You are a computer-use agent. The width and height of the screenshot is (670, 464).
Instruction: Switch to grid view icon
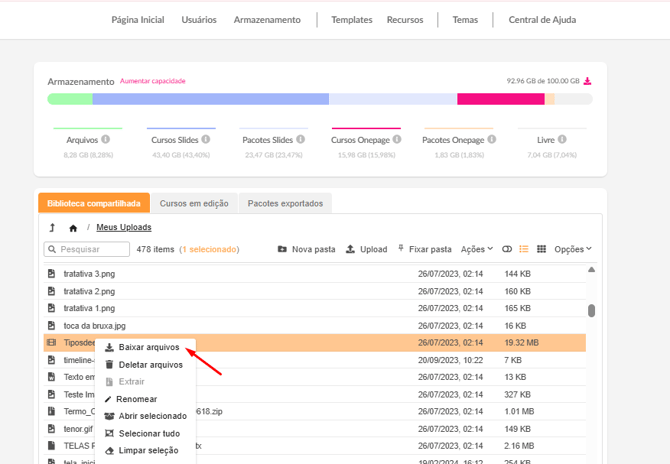pyautogui.click(x=541, y=249)
